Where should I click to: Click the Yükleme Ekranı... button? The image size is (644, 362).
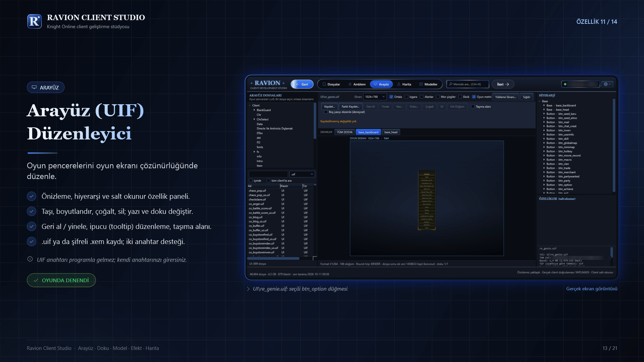tap(506, 97)
